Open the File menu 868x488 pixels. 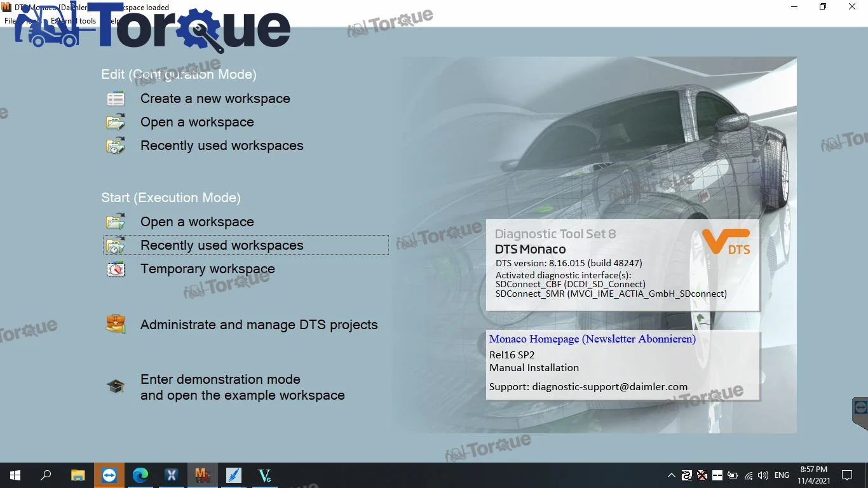10,21
